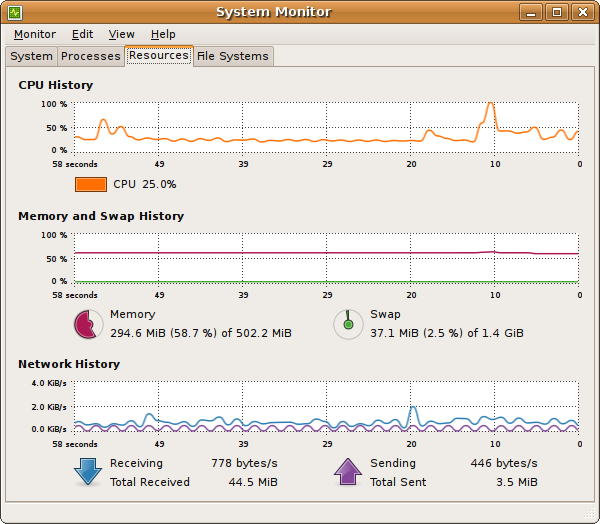
Task: Switch to the Processes tab
Action: [x=91, y=56]
